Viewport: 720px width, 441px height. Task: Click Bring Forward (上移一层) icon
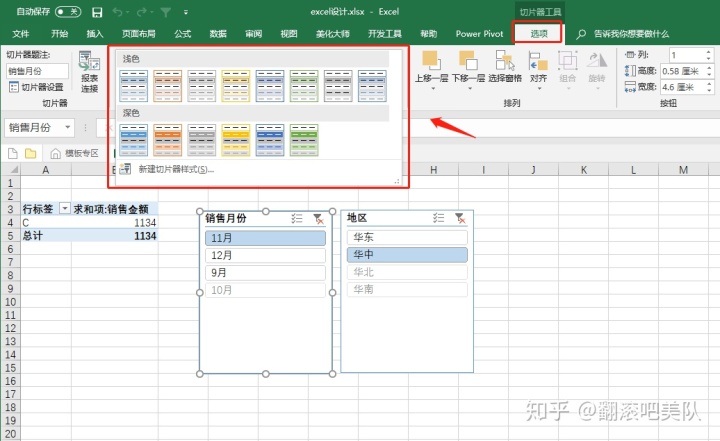(431, 60)
